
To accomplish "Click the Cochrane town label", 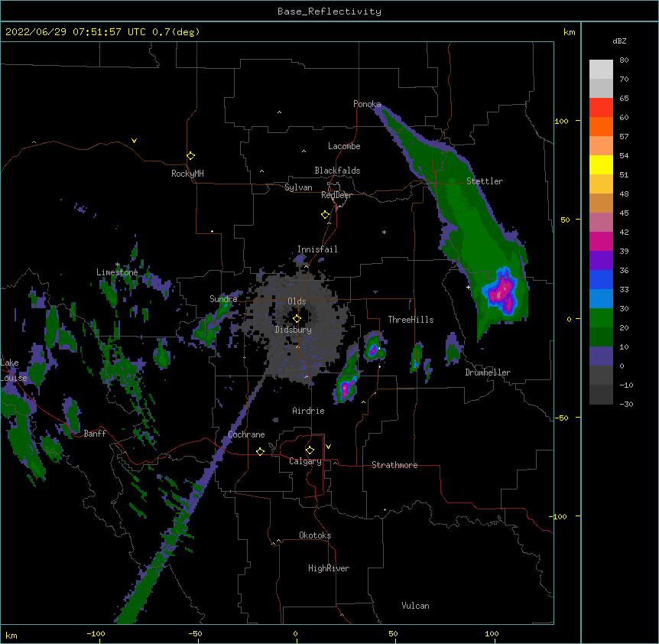I will pos(246,434).
